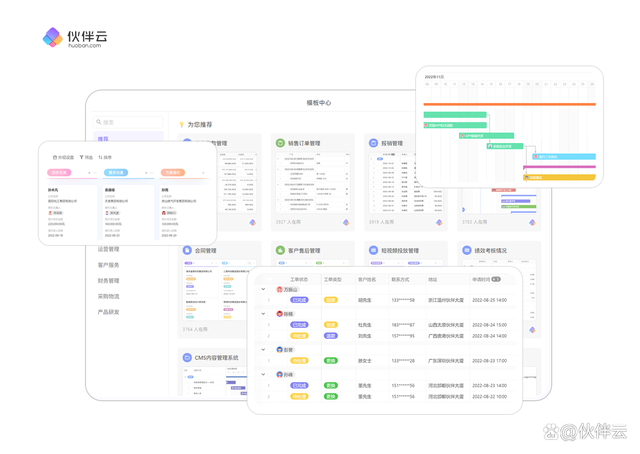Collapse the 万振山 group row

click(264, 290)
